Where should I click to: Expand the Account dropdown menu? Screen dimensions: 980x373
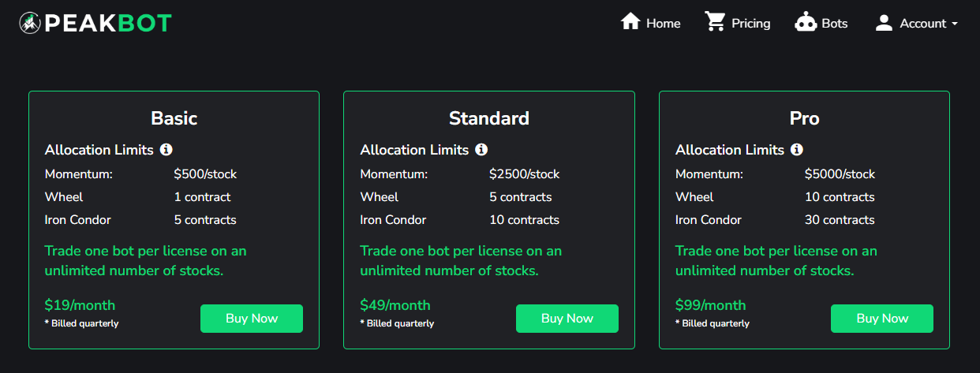coord(916,23)
